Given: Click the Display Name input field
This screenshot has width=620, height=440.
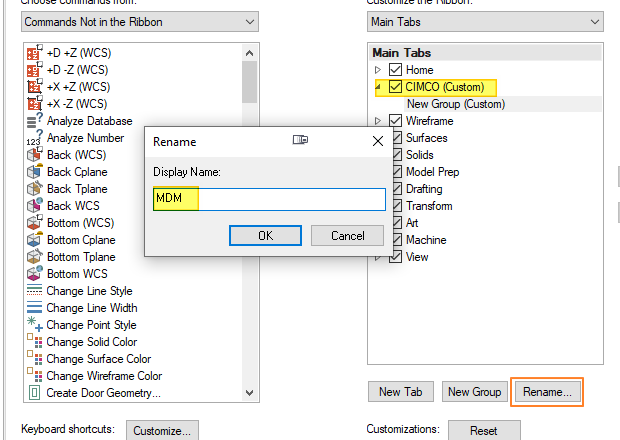Looking at the screenshot, I should pos(269,199).
